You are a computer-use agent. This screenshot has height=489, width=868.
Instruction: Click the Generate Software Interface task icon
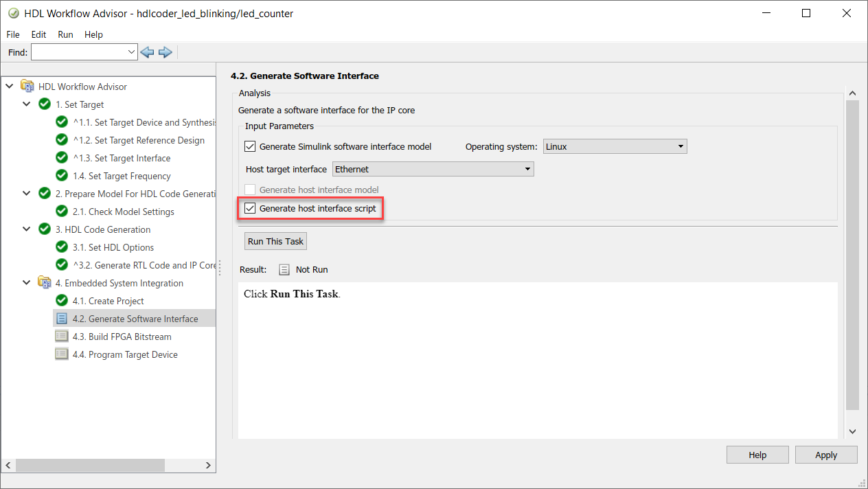click(x=62, y=319)
